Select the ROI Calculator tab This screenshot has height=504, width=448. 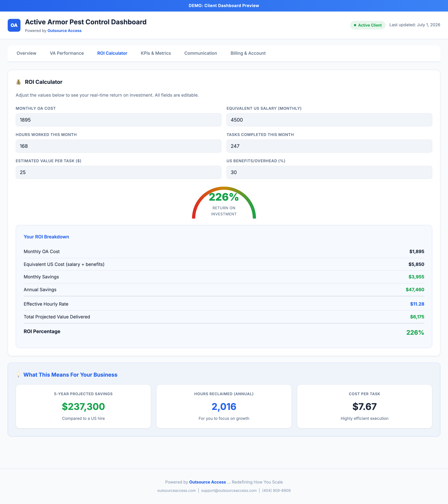(x=112, y=53)
